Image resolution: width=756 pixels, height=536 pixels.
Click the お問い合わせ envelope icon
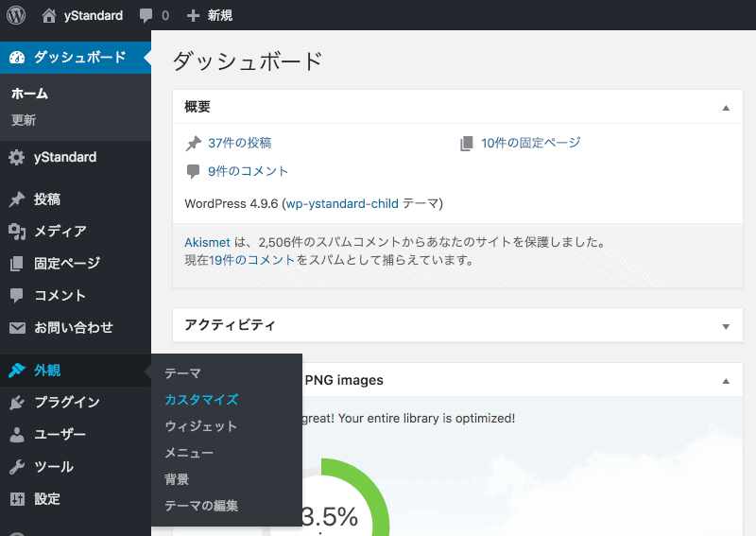pos(17,328)
